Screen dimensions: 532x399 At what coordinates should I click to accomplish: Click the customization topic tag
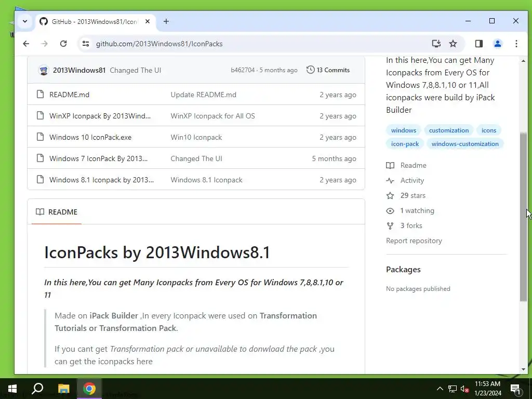[x=448, y=130]
